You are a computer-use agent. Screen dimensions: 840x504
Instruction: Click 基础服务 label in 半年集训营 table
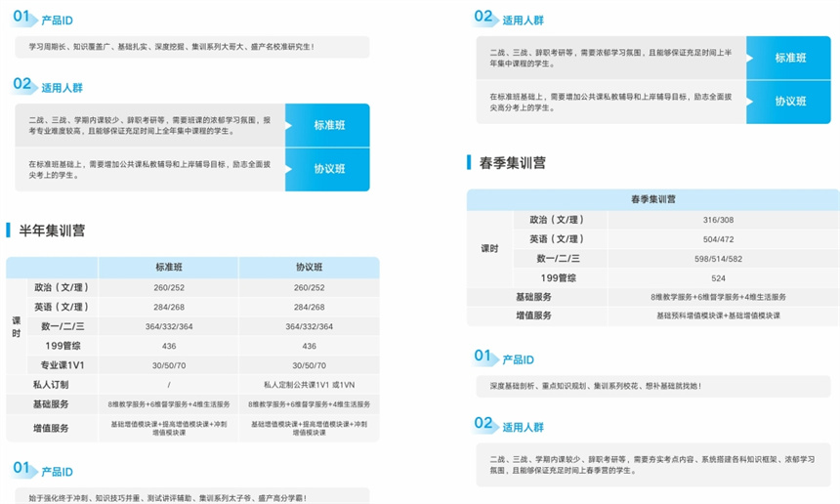(51, 403)
